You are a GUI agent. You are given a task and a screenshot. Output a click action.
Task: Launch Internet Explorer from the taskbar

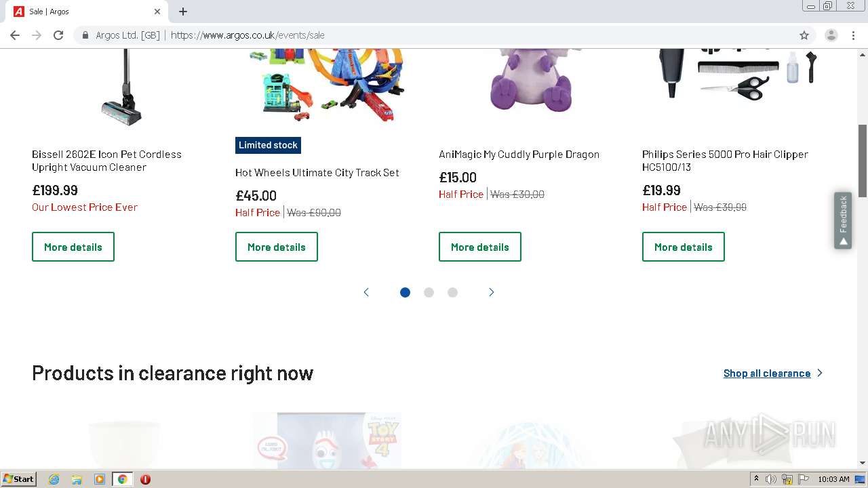click(x=54, y=479)
